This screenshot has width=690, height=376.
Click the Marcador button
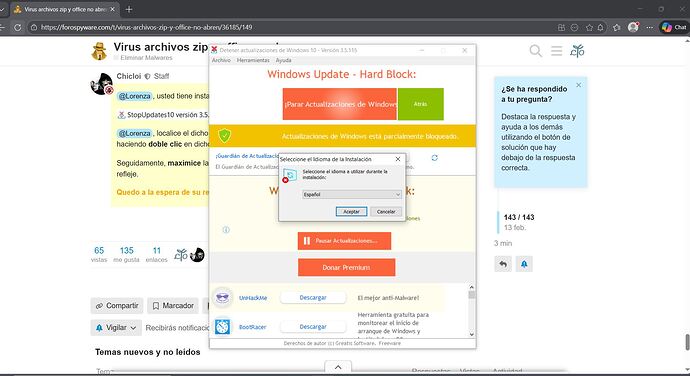click(x=173, y=306)
